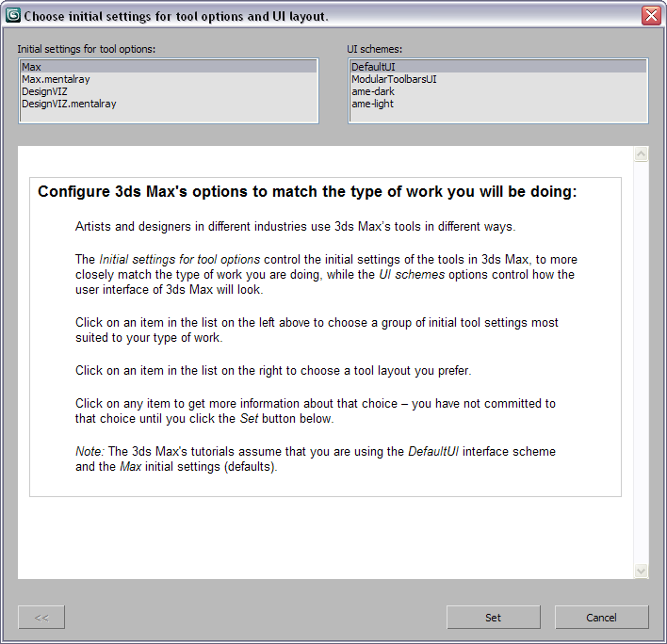Click scrollbar up arrow in description pane
Screen dimensions: 667x644
[641, 153]
